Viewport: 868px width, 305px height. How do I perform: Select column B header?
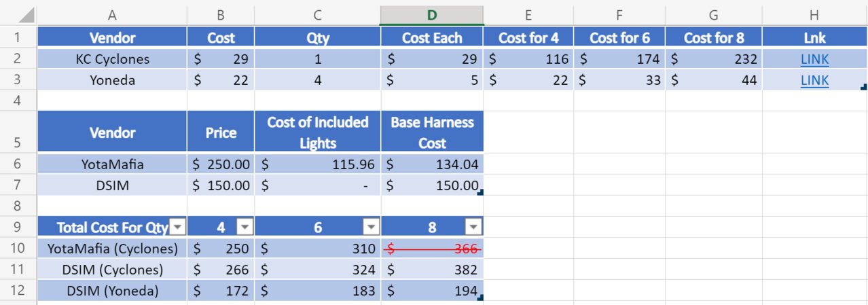point(221,15)
